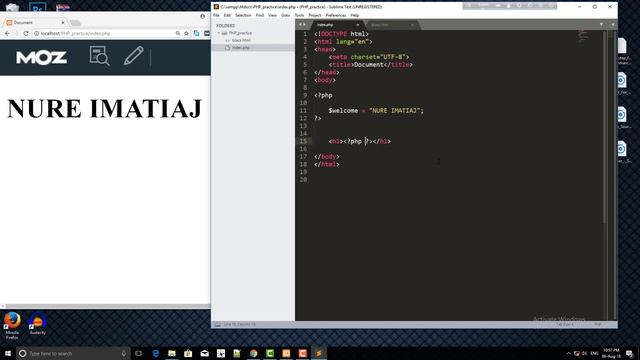The width and height of the screenshot is (640, 360).
Task: Click the MozBar pencil highlight icon
Action: tap(133, 56)
